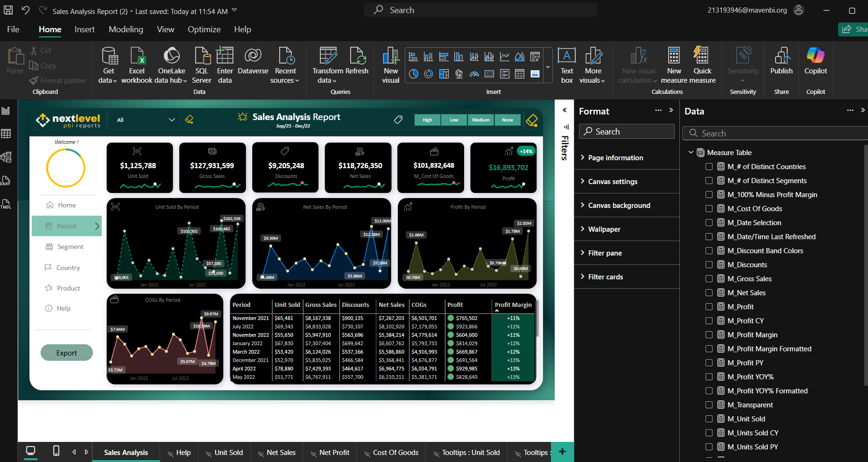Switch to the Net Profit page tab
868x462 pixels.
point(334,453)
